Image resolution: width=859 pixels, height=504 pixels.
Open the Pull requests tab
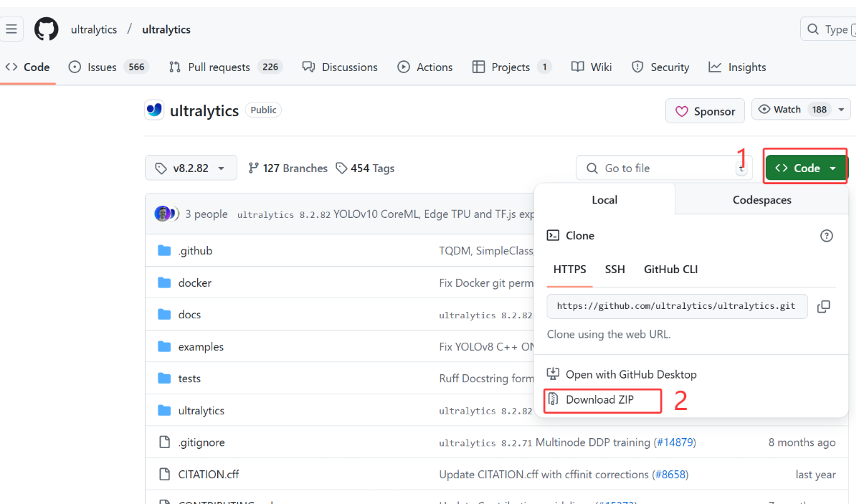pyautogui.click(x=225, y=67)
